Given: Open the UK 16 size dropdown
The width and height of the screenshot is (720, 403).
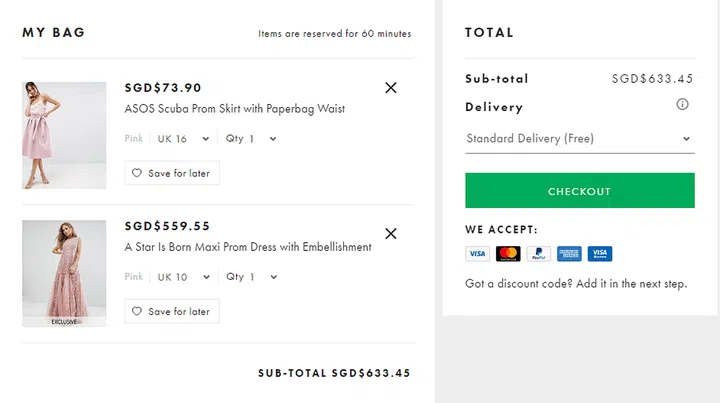Looking at the screenshot, I should pyautogui.click(x=184, y=139).
